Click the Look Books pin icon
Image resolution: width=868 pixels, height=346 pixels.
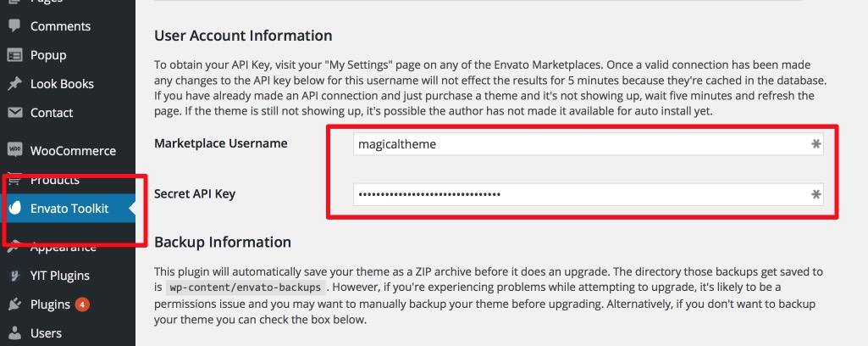coord(15,84)
